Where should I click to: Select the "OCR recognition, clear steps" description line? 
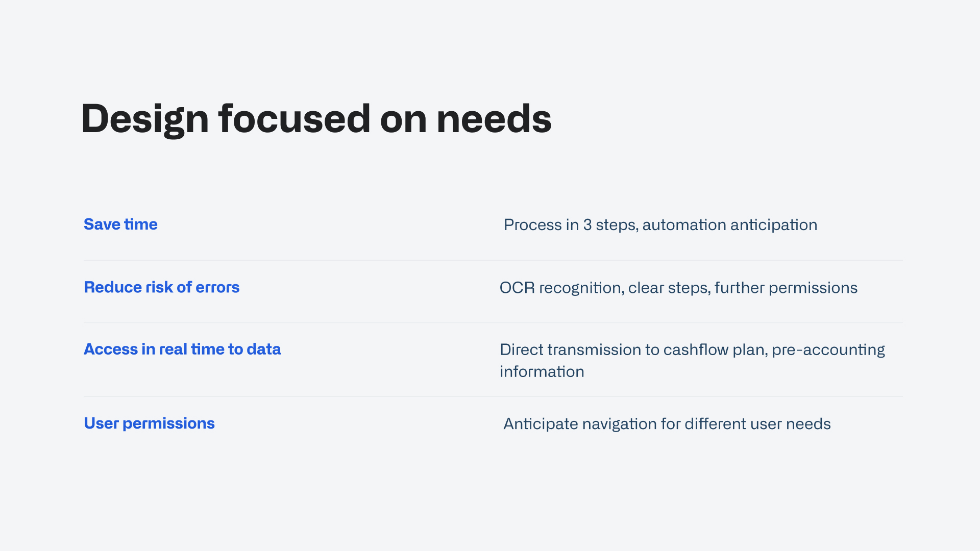(678, 288)
